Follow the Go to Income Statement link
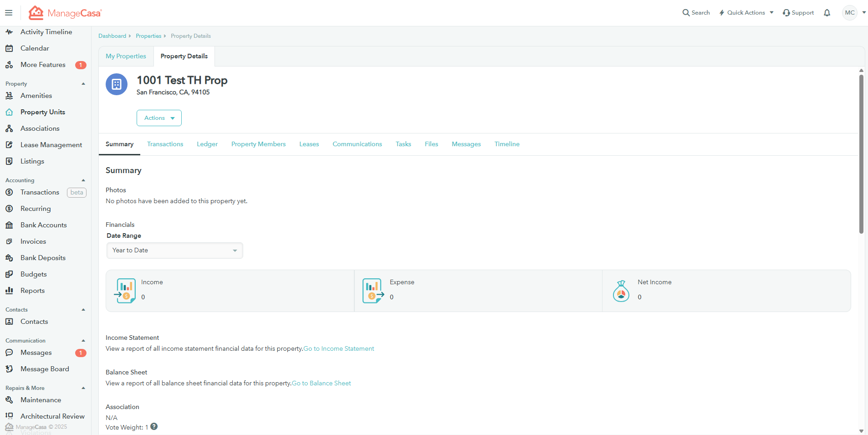This screenshot has width=868, height=435. tap(339, 349)
